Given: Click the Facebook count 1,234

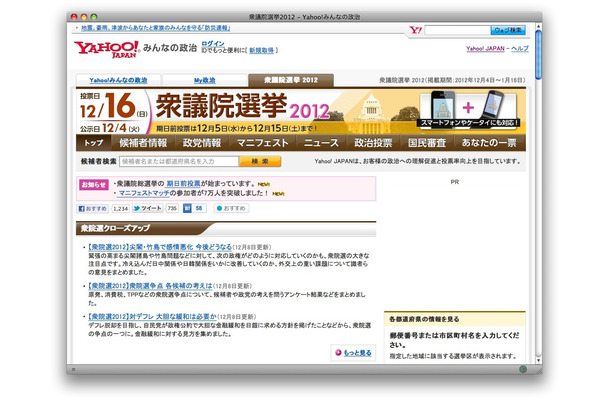Looking at the screenshot, I should [121, 209].
